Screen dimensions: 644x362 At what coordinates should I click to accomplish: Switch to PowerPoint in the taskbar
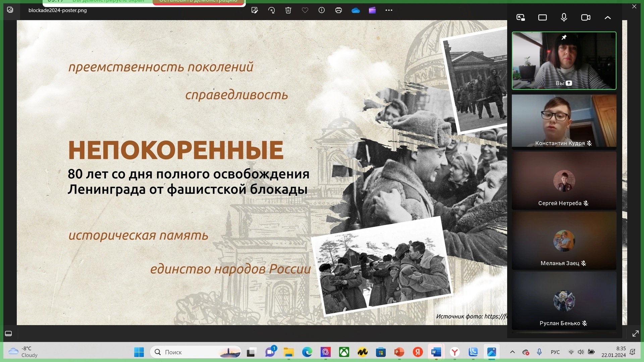pyautogui.click(x=399, y=352)
